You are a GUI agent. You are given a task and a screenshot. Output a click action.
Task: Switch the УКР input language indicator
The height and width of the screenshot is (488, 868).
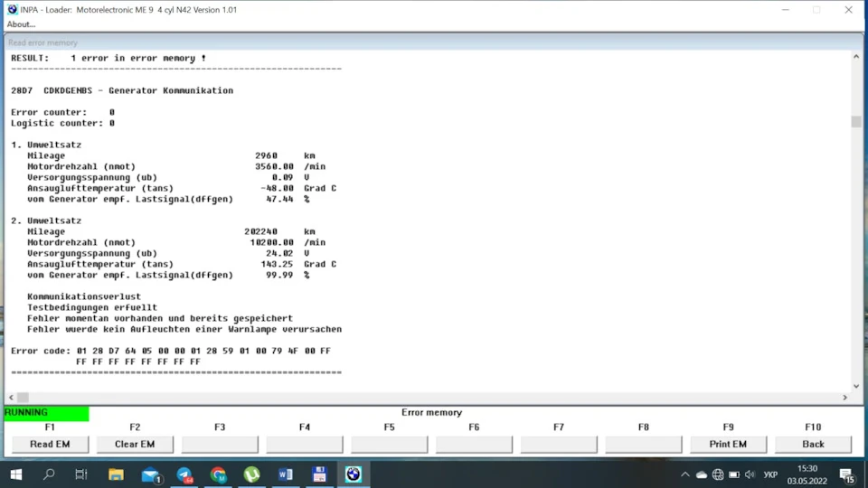770,474
